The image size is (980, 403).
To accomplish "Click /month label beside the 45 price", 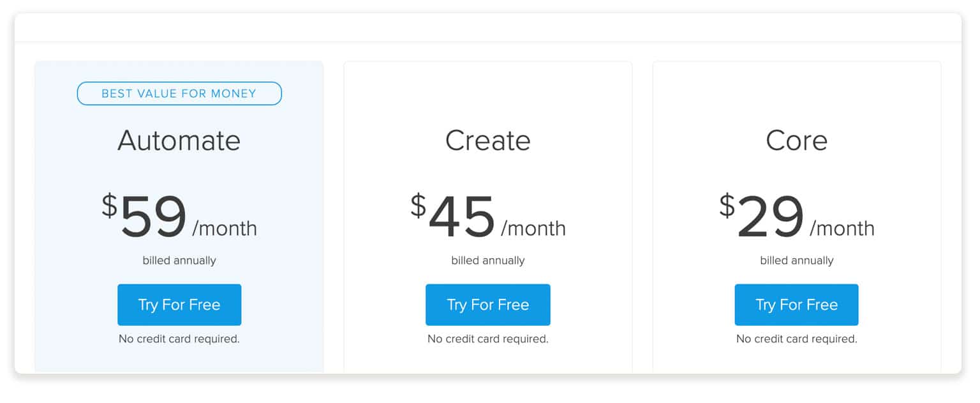I will [x=533, y=229].
